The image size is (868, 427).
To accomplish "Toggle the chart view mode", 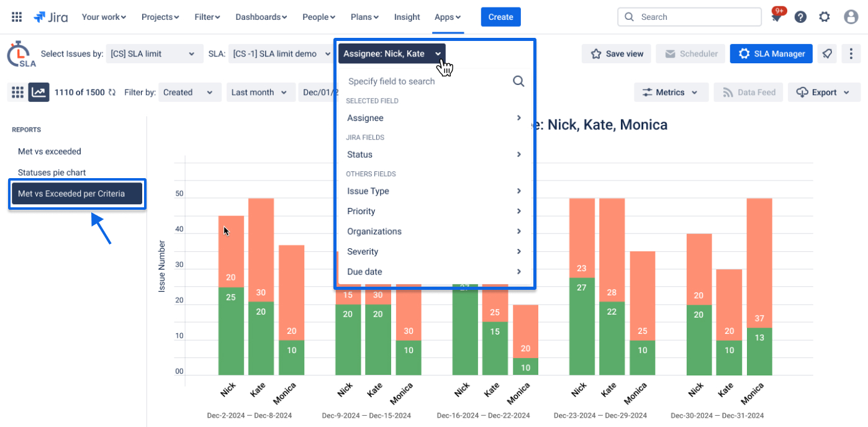I will click(x=38, y=92).
